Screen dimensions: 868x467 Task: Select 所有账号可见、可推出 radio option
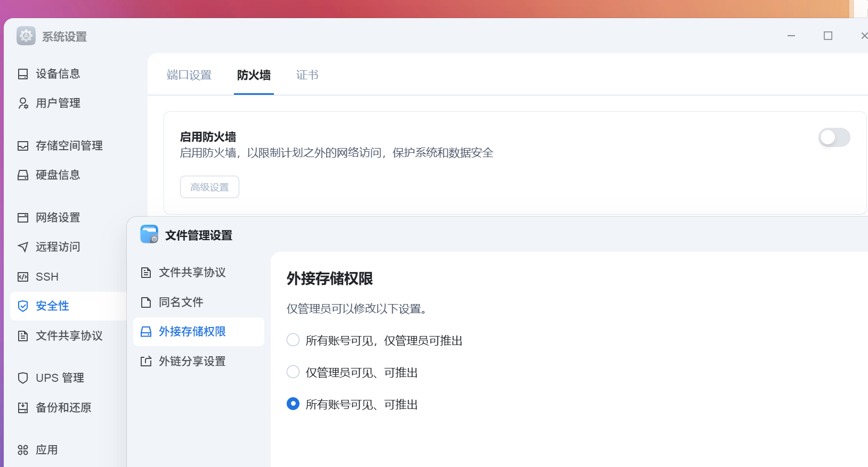point(293,404)
